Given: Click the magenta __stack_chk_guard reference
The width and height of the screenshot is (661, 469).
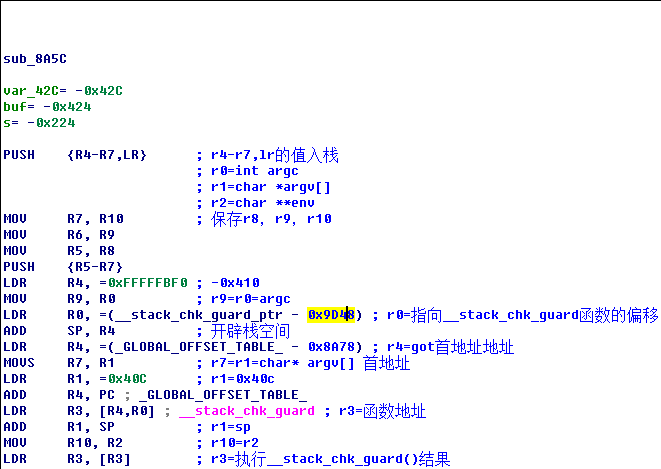Looking at the screenshot, I should 247,411.
